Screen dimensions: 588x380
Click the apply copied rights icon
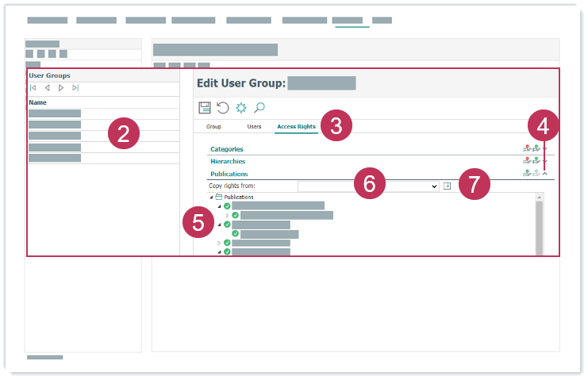tap(447, 186)
